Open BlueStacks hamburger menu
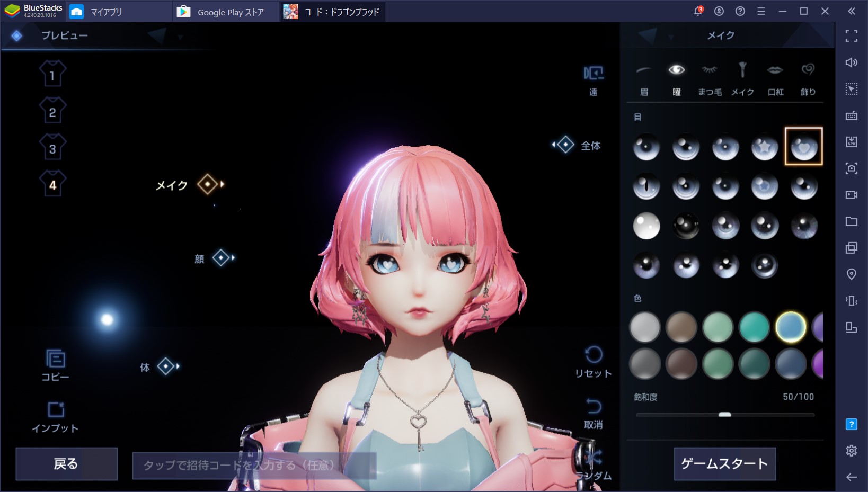Viewport: 868px width, 492px height. click(761, 11)
